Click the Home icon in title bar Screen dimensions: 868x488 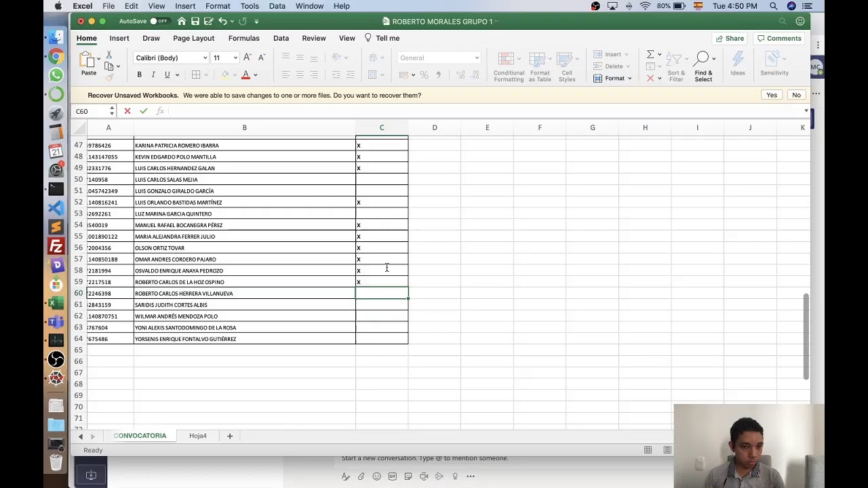[181, 21]
